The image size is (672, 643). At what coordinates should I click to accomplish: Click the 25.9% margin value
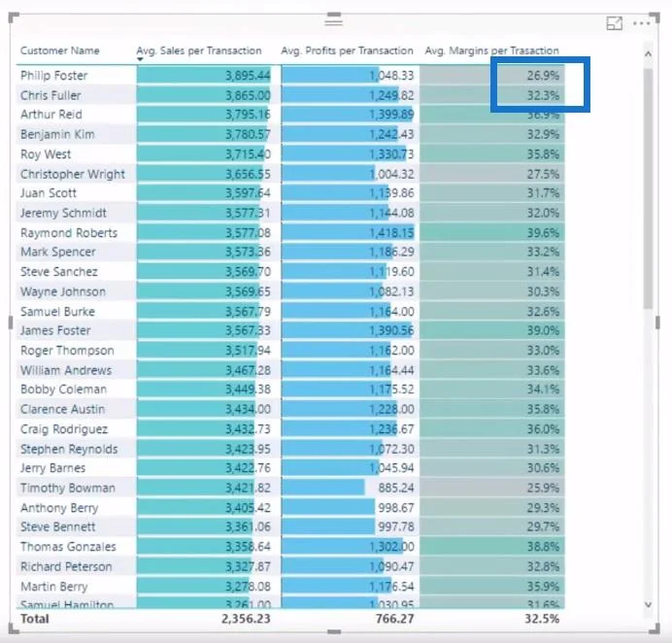point(543,488)
